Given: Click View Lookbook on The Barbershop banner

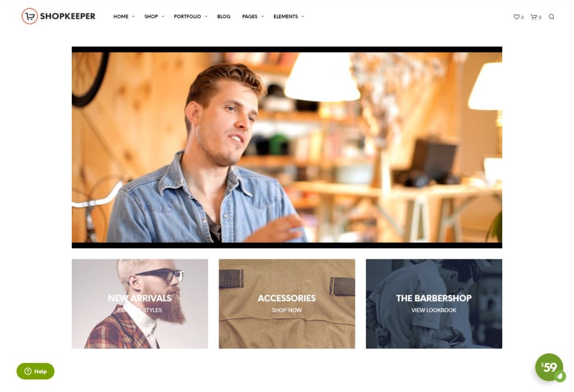Looking at the screenshot, I should click(434, 310).
